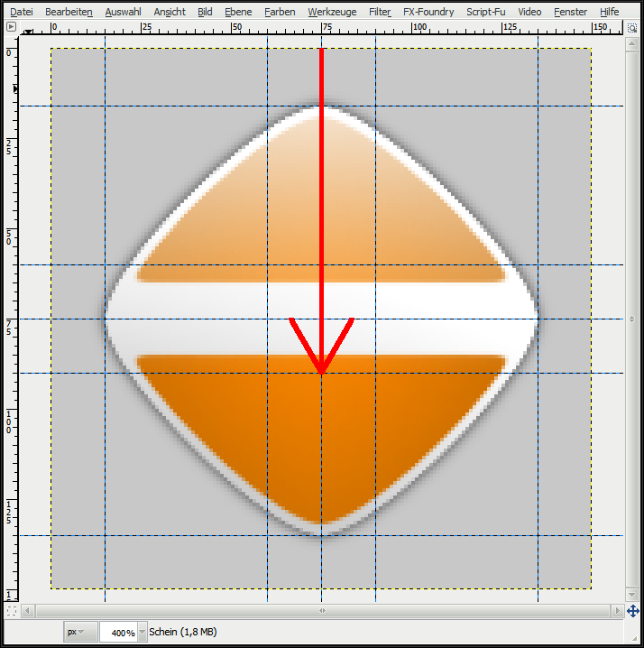Screen dimensions: 644x648
Task: Open the Script-Fu menu
Action: pos(486,12)
